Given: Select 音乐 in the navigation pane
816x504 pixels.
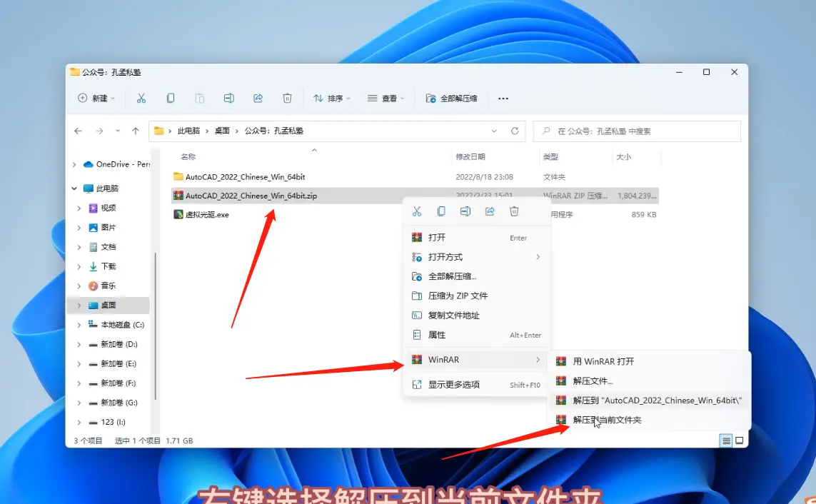Looking at the screenshot, I should click(x=109, y=286).
